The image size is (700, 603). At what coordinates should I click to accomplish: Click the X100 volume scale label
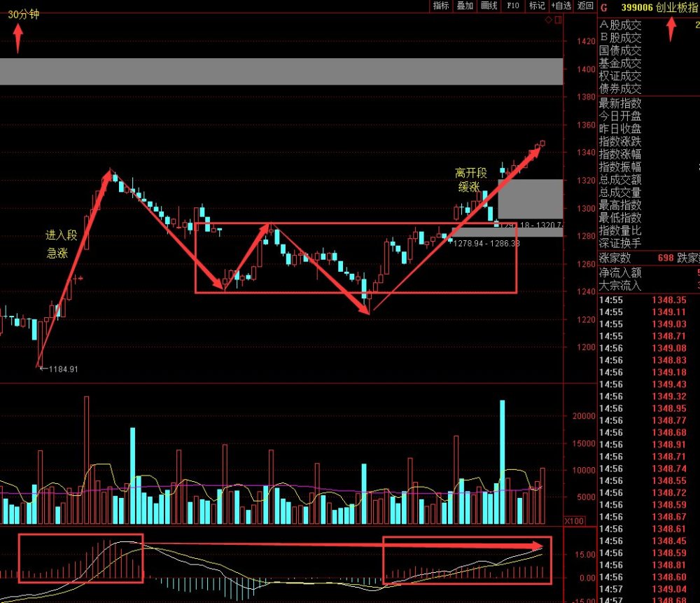[574, 521]
